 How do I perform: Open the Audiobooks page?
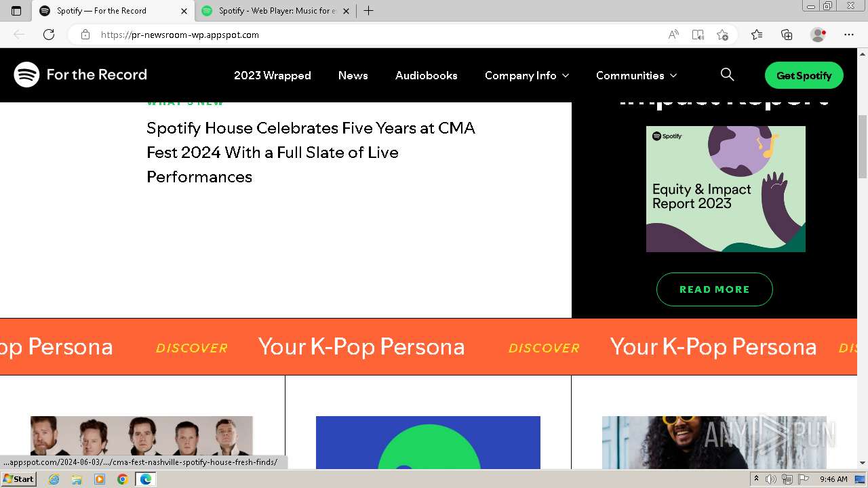coord(427,75)
